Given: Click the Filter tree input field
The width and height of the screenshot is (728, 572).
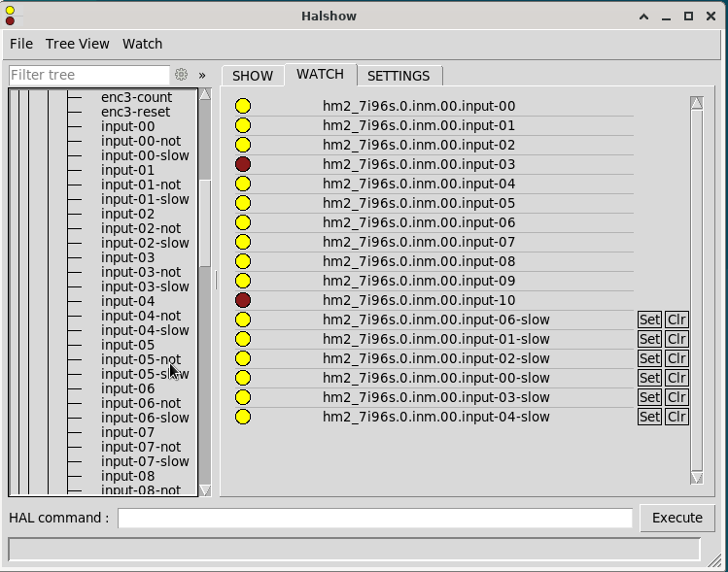Looking at the screenshot, I should (89, 75).
